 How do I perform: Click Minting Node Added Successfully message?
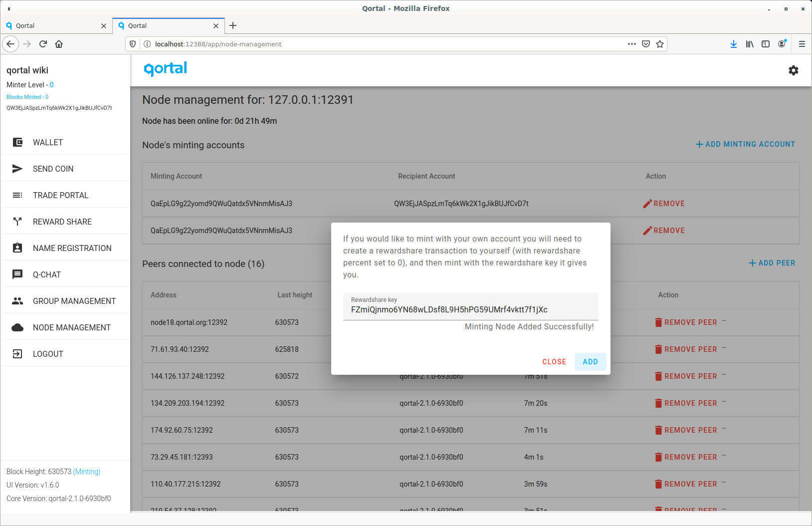pos(529,326)
